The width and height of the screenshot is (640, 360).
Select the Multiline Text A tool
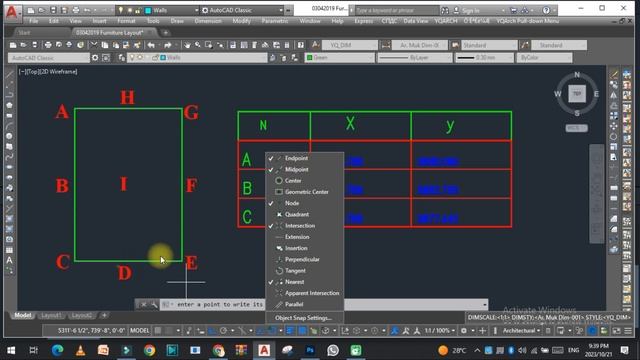(x=9, y=260)
